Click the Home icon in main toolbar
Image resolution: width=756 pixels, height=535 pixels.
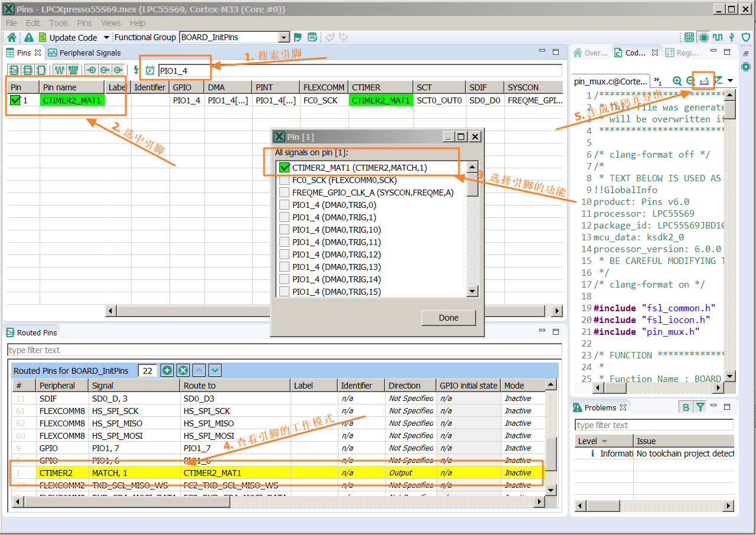point(12,37)
